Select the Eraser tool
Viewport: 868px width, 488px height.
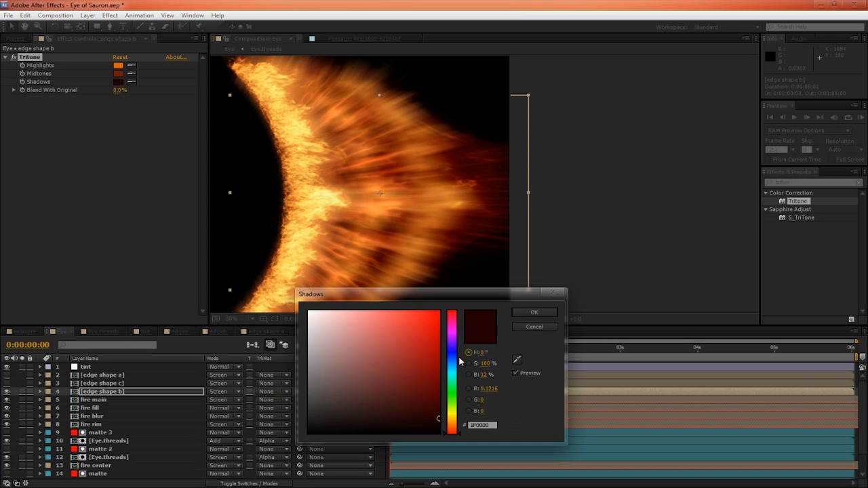pos(165,26)
